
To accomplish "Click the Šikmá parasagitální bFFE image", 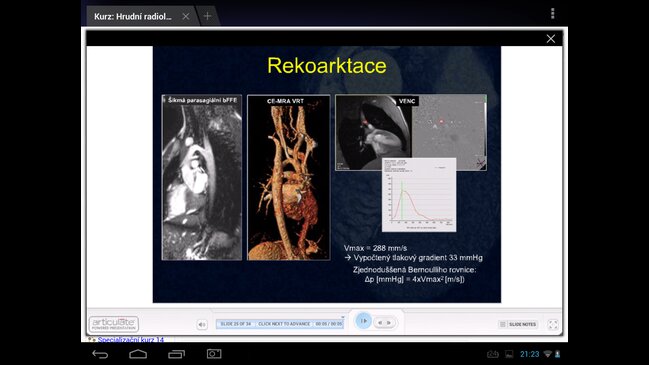I will pos(202,177).
